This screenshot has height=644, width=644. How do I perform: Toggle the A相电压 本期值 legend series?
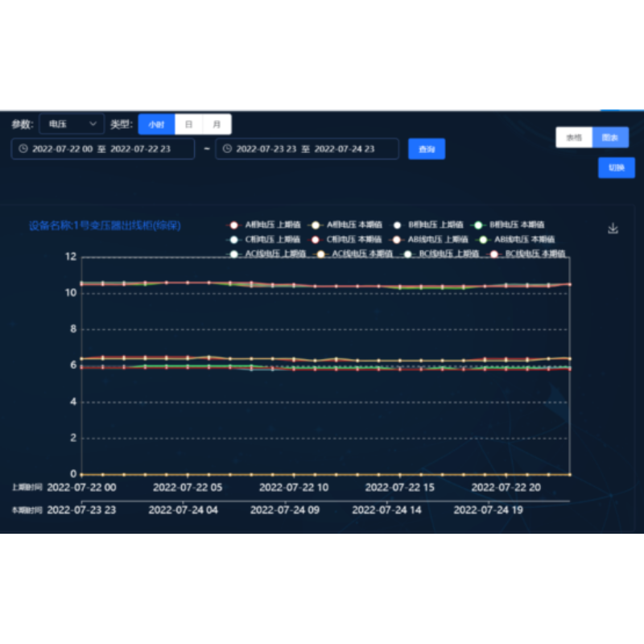pyautogui.click(x=345, y=225)
